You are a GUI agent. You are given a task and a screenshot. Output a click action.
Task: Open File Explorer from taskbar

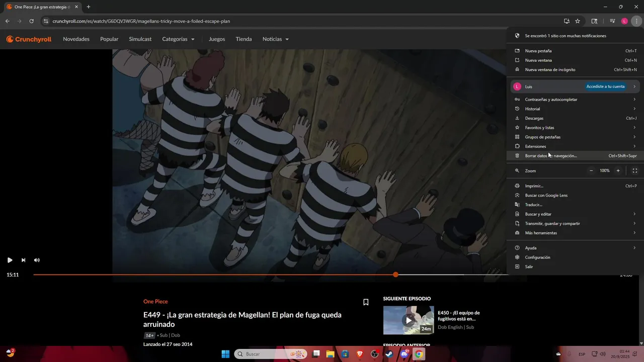pyautogui.click(x=330, y=354)
